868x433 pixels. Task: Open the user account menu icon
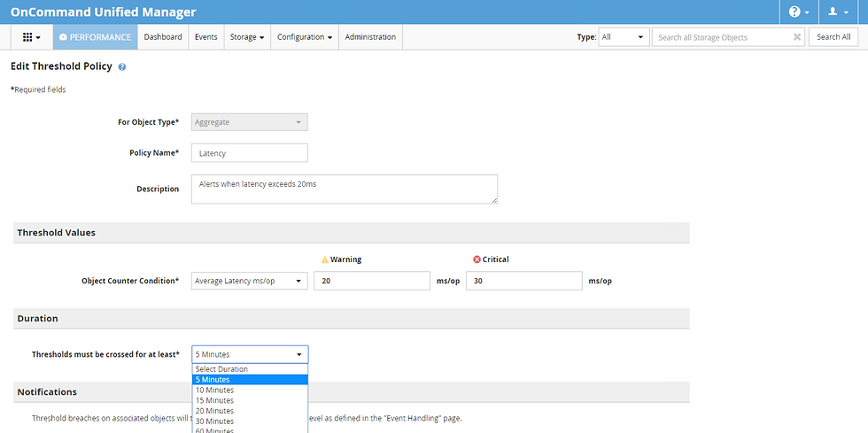coord(832,12)
